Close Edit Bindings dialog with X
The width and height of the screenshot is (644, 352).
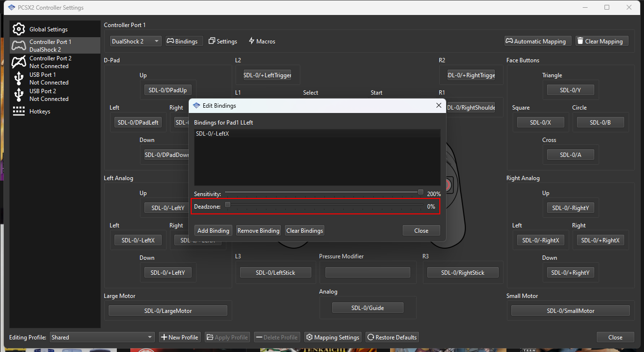point(438,105)
